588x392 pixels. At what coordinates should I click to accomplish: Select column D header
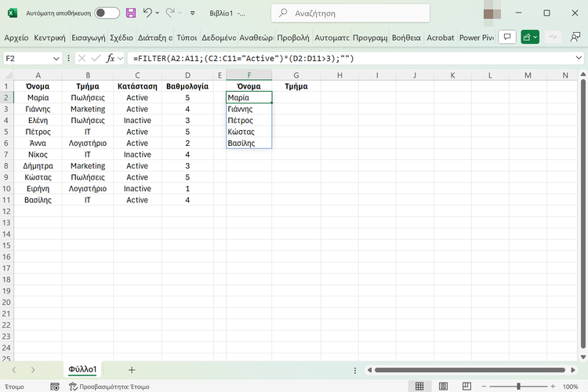(187, 75)
